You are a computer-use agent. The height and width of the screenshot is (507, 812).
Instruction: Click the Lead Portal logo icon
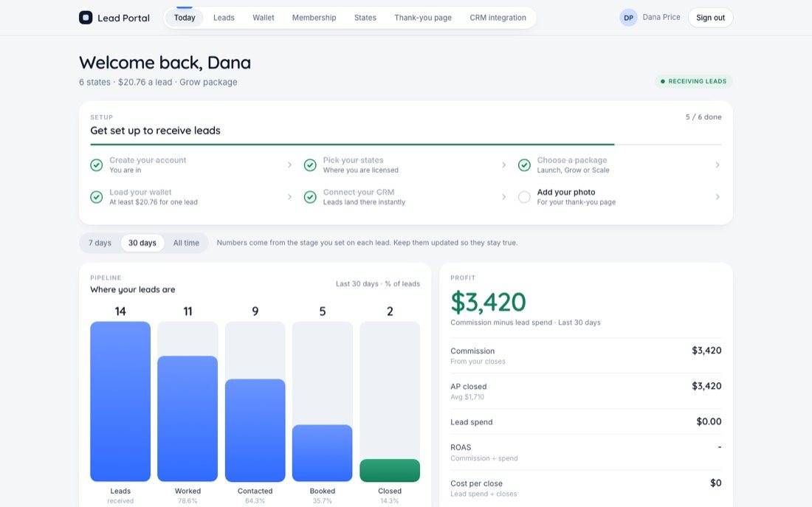(86, 18)
